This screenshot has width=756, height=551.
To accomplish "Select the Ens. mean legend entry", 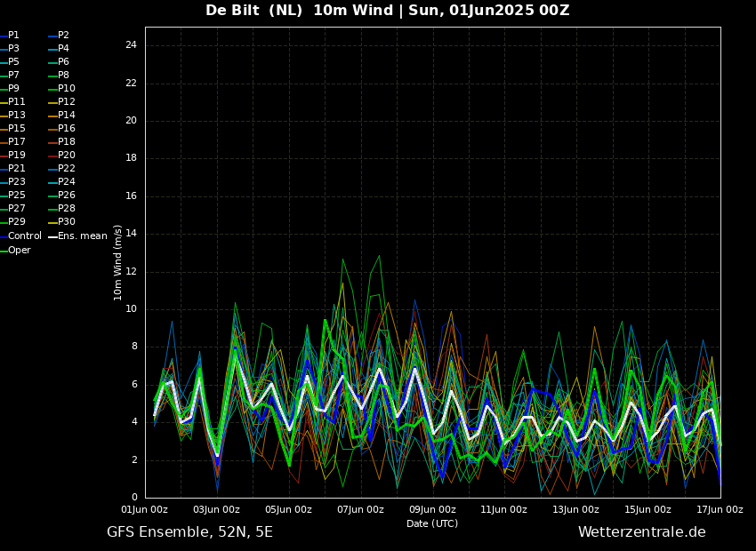I will pyautogui.click(x=82, y=236).
